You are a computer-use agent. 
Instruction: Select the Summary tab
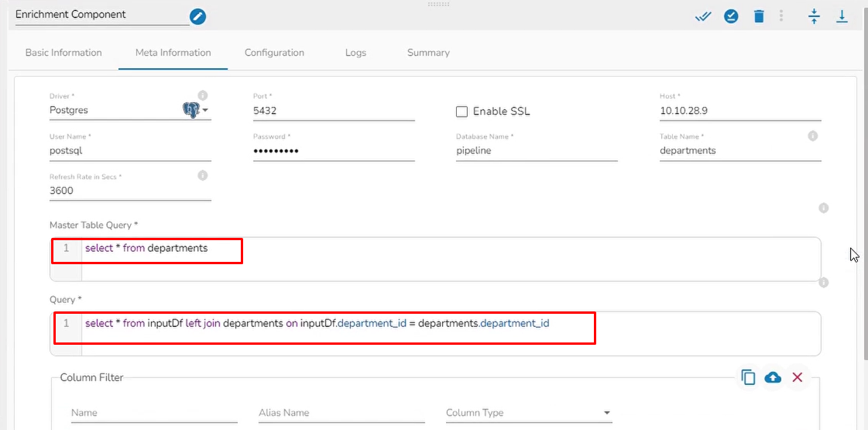coord(428,53)
